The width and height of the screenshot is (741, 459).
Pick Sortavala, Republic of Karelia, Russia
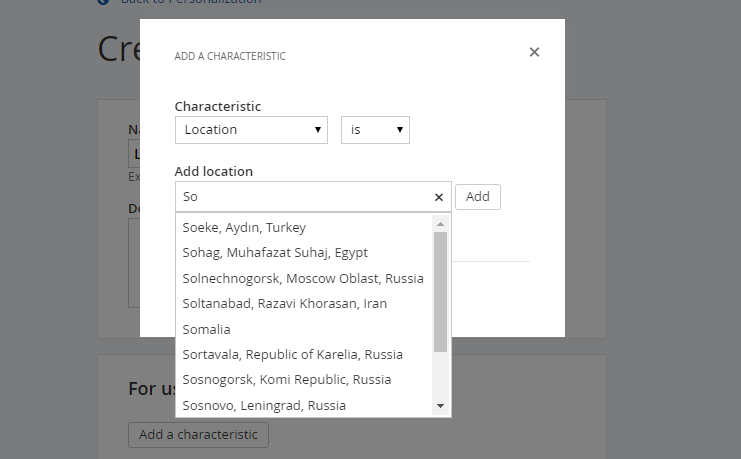click(304, 355)
